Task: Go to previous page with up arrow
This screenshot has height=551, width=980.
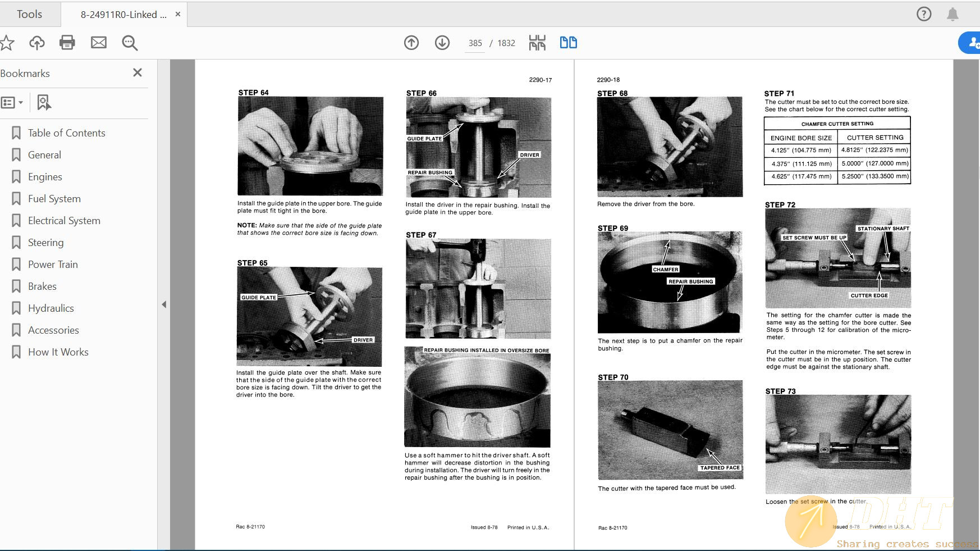Action: pyautogui.click(x=411, y=43)
